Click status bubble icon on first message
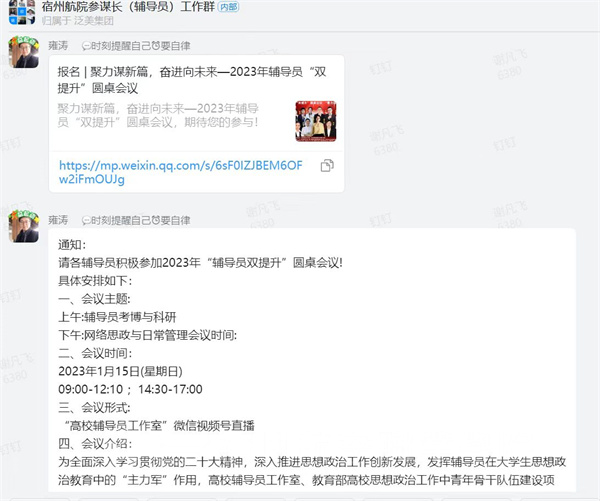The image size is (600, 501). 86,46
